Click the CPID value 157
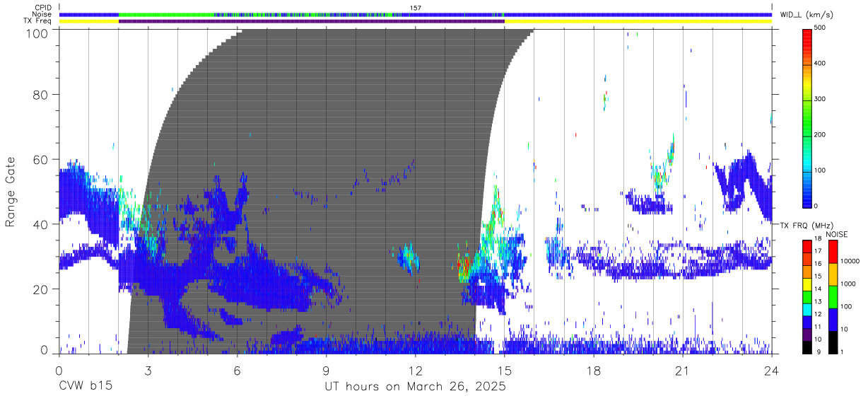 tap(416, 8)
